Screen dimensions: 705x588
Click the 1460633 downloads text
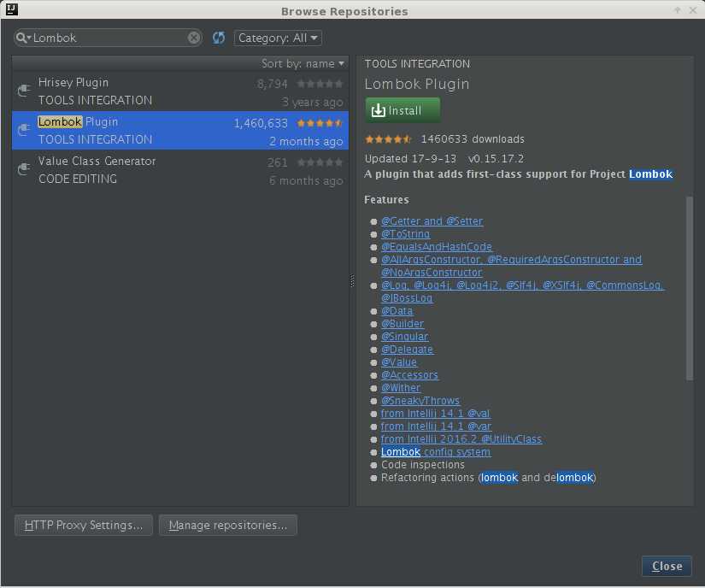tap(473, 139)
